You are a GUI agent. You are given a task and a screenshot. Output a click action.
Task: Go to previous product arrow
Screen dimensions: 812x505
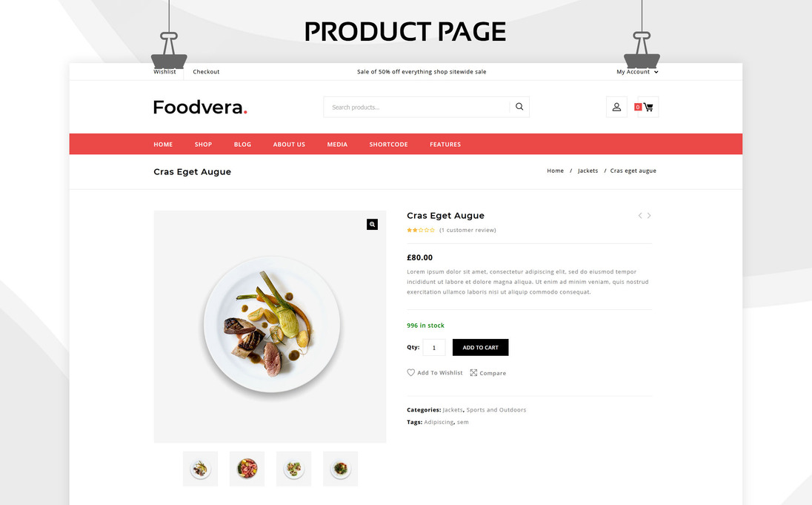pos(640,216)
